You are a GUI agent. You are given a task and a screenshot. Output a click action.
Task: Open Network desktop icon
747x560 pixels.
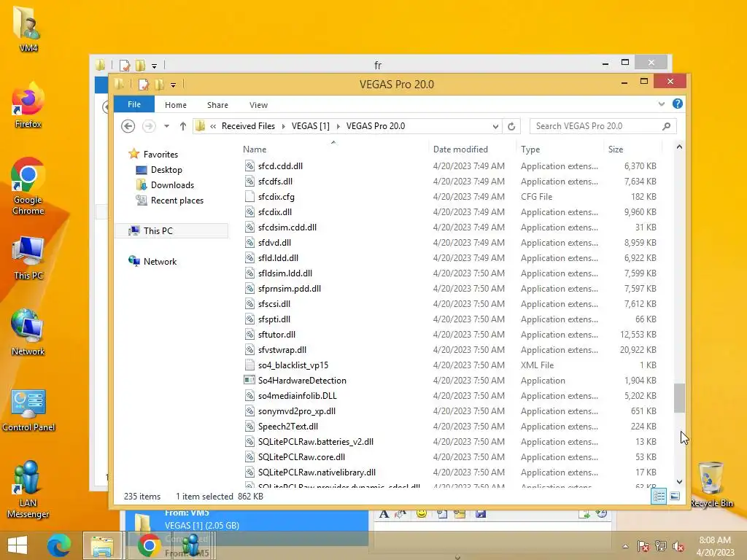[28, 332]
